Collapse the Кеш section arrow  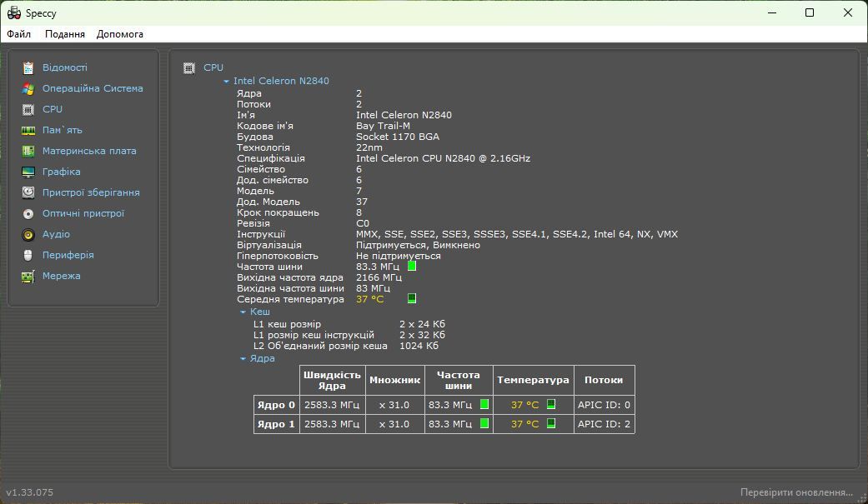coord(243,312)
